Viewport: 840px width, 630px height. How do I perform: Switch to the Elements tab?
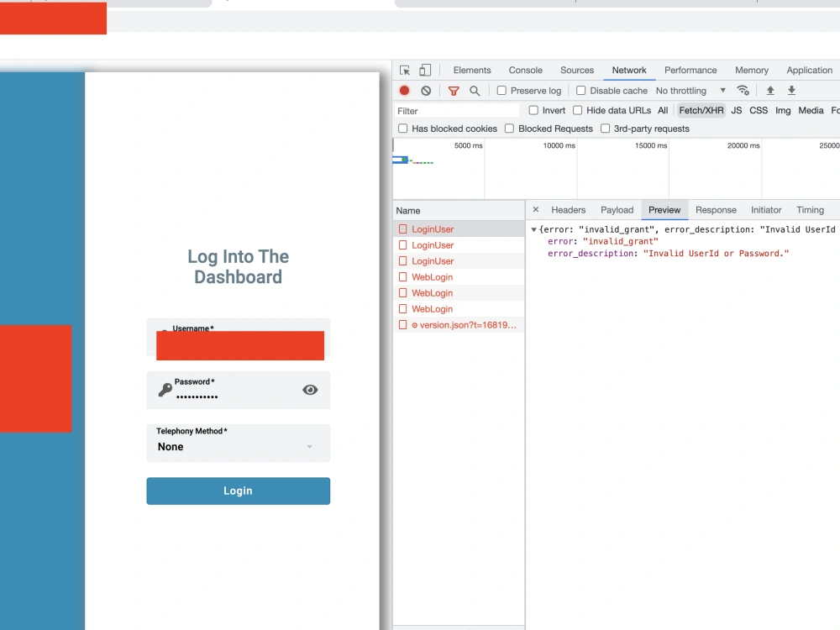click(472, 71)
